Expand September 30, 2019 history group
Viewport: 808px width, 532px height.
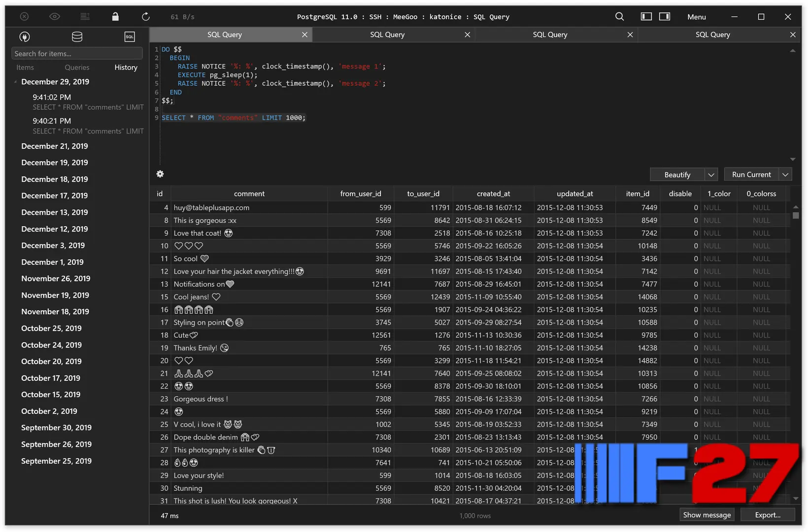click(x=56, y=428)
